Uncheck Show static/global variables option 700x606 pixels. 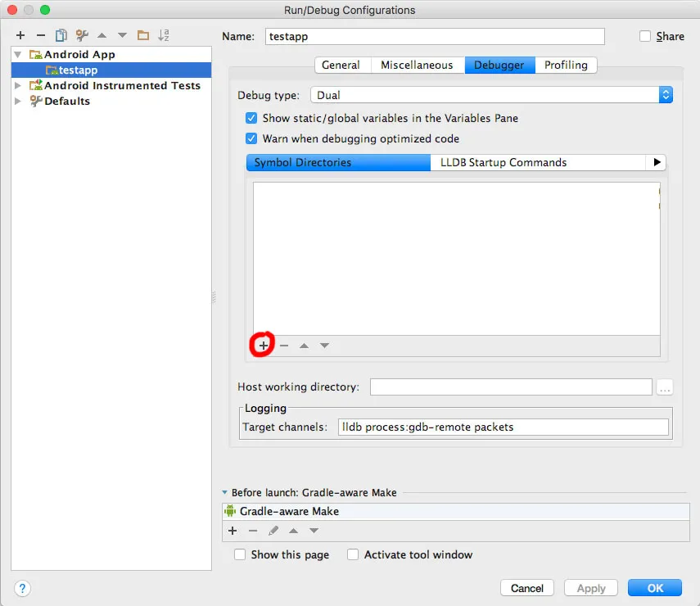pyautogui.click(x=251, y=118)
